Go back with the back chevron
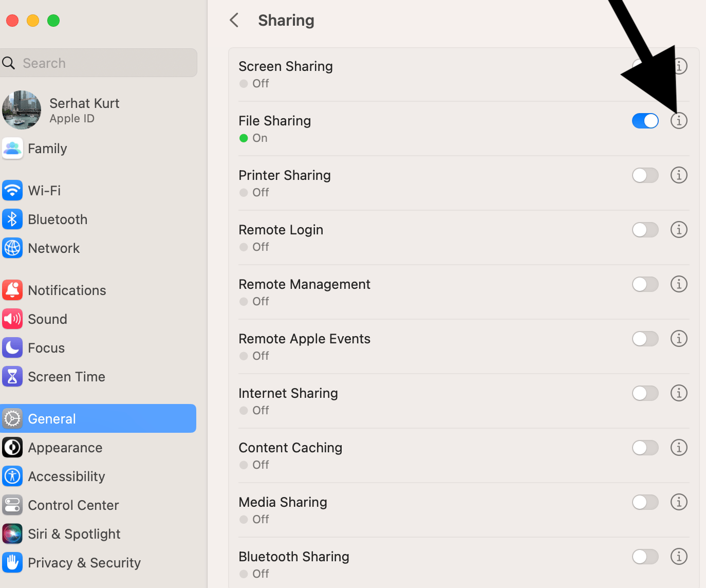Viewport: 706px width, 588px height. [234, 21]
